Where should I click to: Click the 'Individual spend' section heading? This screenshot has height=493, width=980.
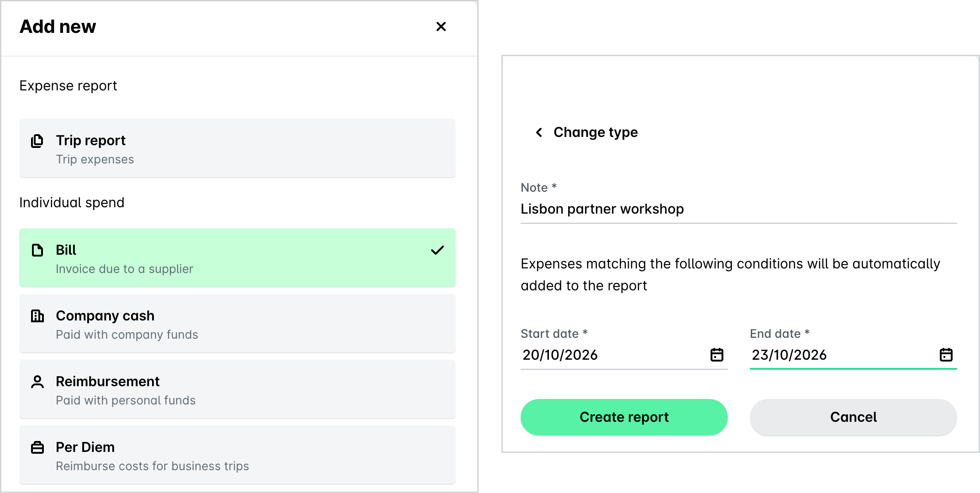point(72,203)
